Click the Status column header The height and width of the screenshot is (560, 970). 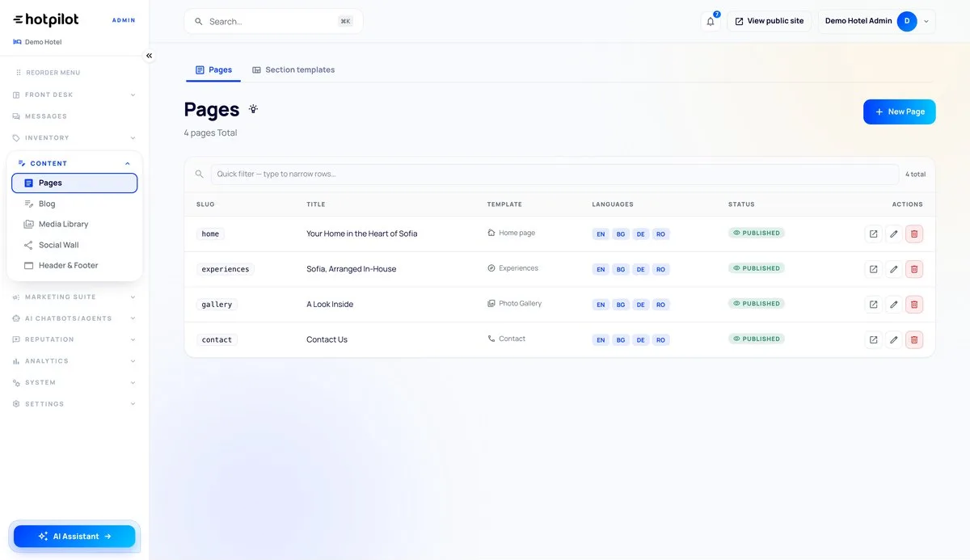tap(741, 204)
